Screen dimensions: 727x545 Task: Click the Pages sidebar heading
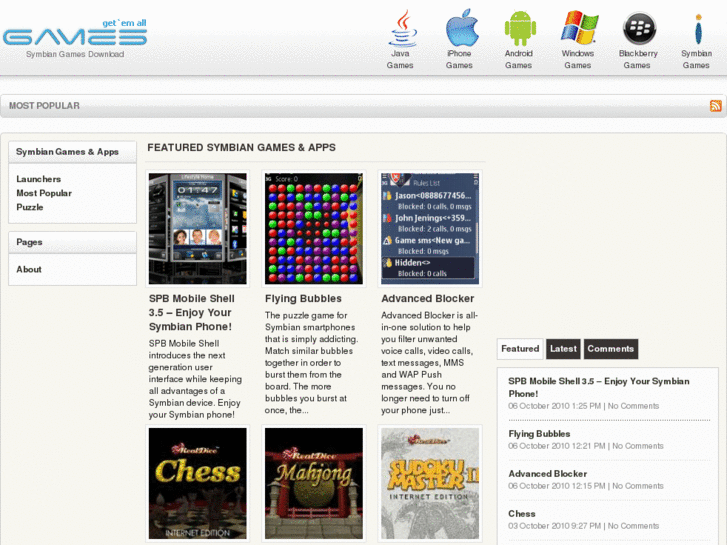(29, 242)
